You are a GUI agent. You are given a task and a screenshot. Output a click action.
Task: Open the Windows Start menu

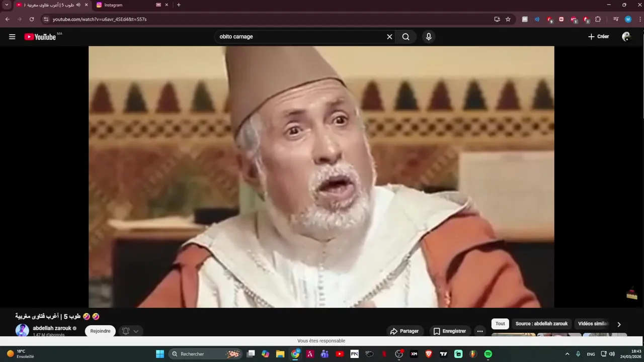[x=160, y=354]
